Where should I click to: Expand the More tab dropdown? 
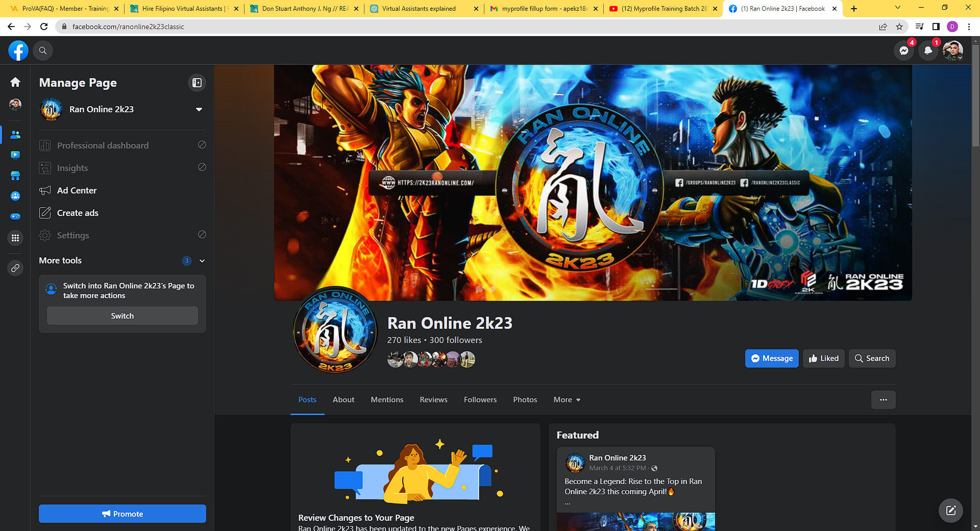click(x=567, y=400)
